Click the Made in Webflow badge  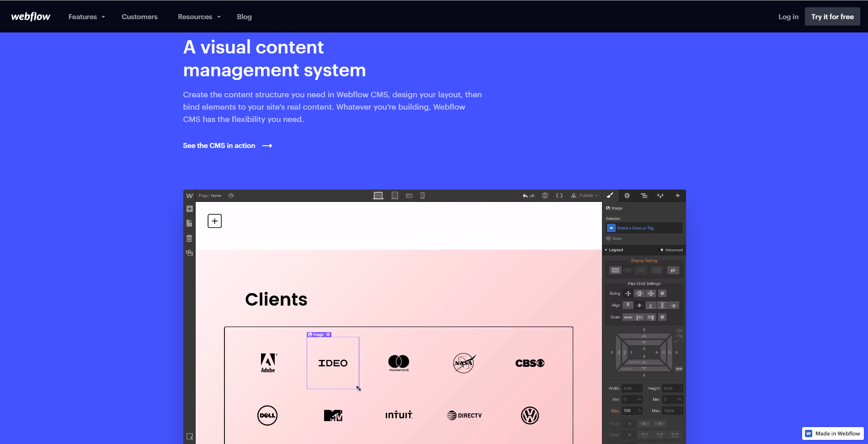pos(833,433)
